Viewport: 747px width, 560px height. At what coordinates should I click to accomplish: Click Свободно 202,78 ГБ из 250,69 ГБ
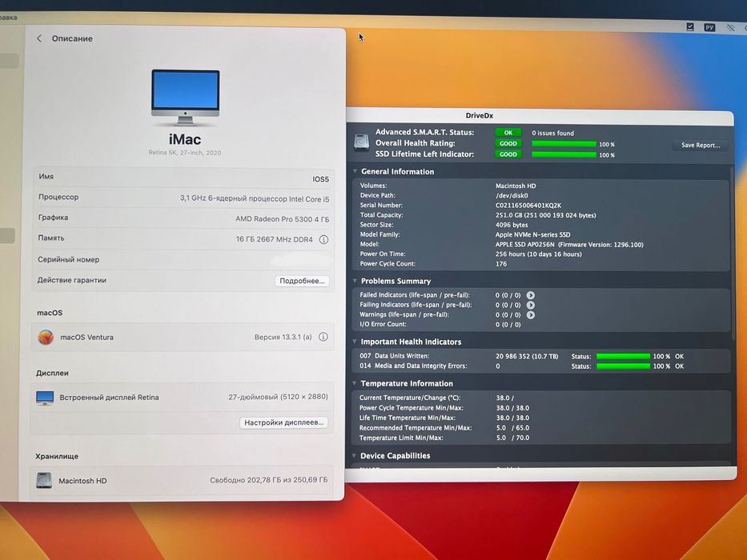tap(269, 480)
